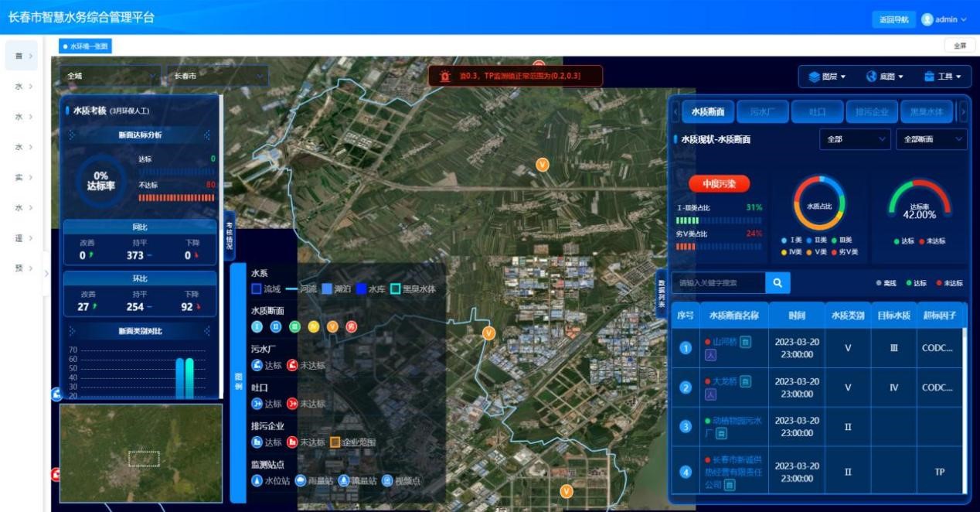Viewport: 980px width, 512px height.
Task: Switch to the 污水厂 tab
Action: [762, 112]
